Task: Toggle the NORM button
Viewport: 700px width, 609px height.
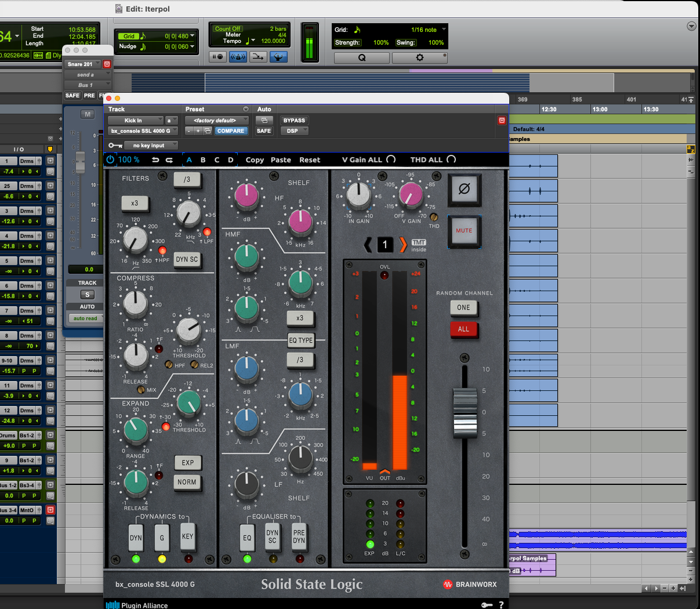Action: [x=187, y=482]
